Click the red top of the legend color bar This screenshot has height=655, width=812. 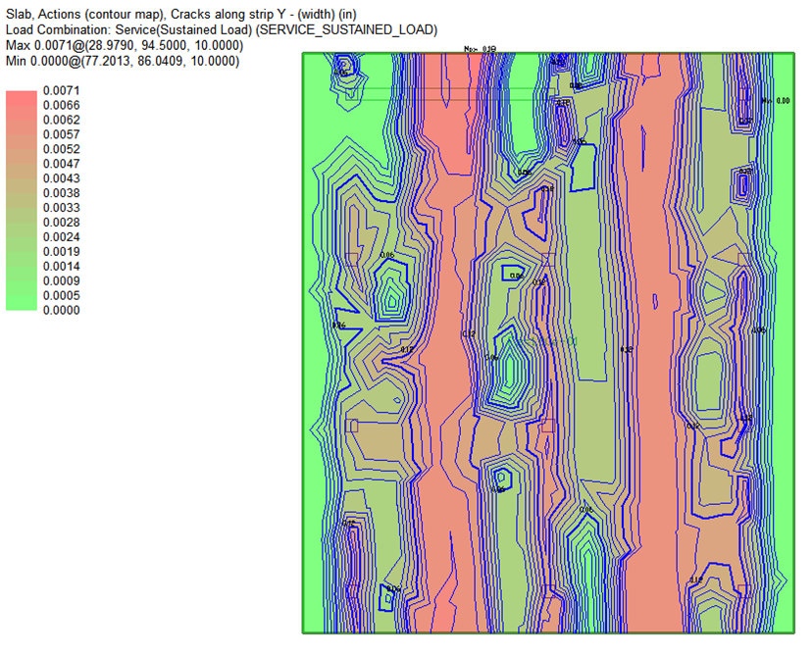tap(21, 96)
